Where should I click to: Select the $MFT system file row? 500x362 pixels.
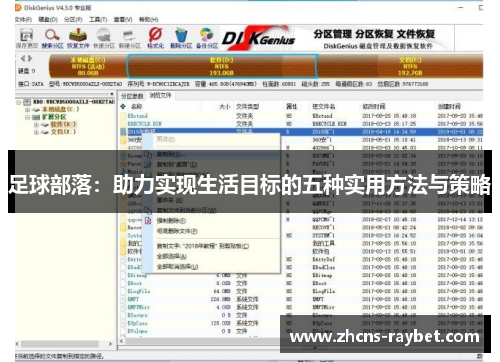(x=301, y=299)
